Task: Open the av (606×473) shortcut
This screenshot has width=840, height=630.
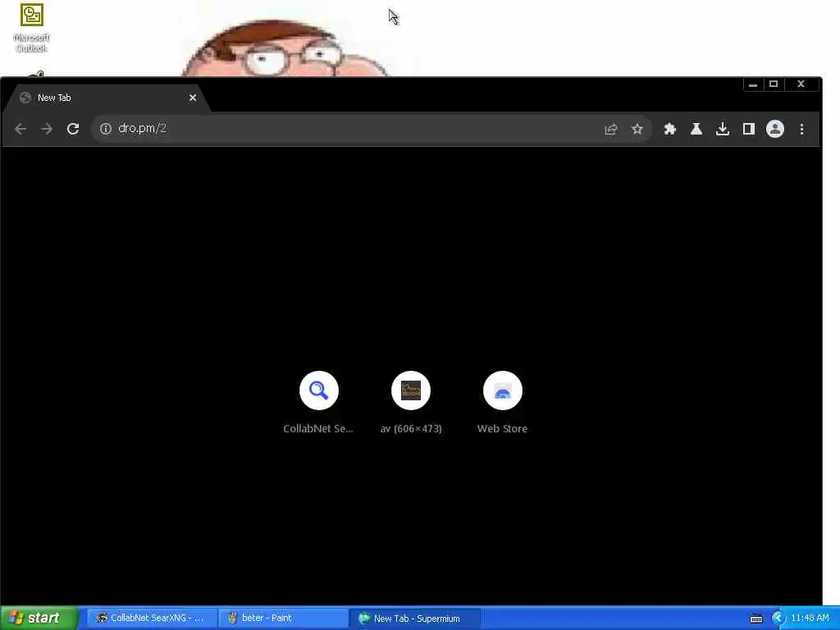Action: (x=411, y=402)
